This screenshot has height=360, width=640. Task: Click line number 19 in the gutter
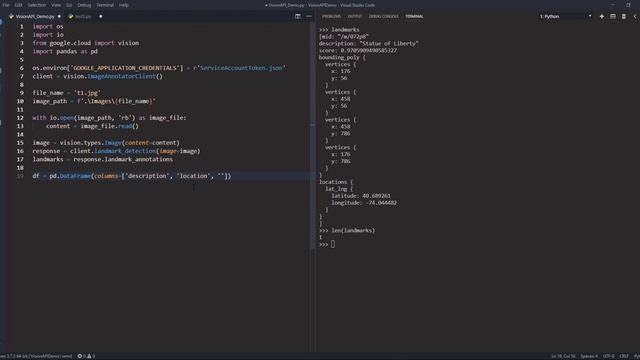[x=20, y=176]
